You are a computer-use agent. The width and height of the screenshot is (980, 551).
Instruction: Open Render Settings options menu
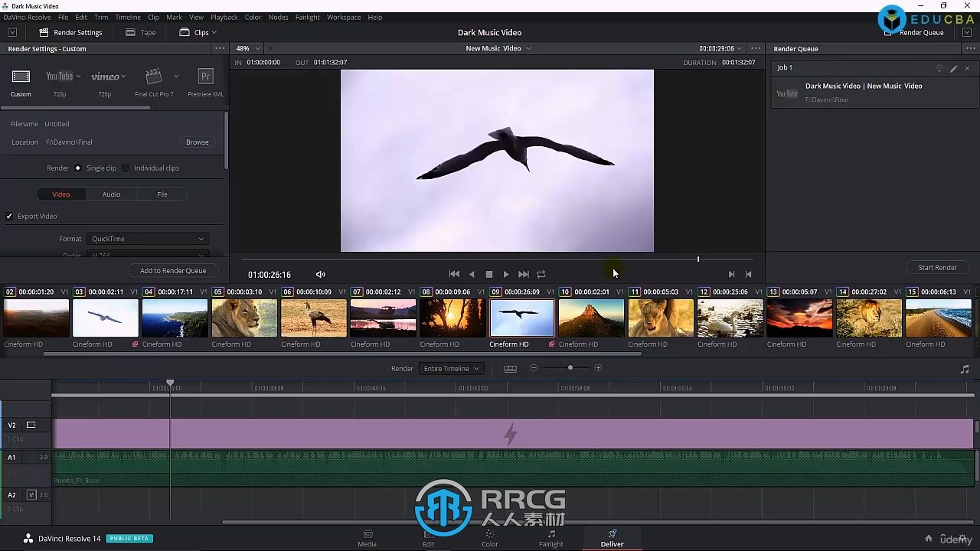pyautogui.click(x=220, y=48)
